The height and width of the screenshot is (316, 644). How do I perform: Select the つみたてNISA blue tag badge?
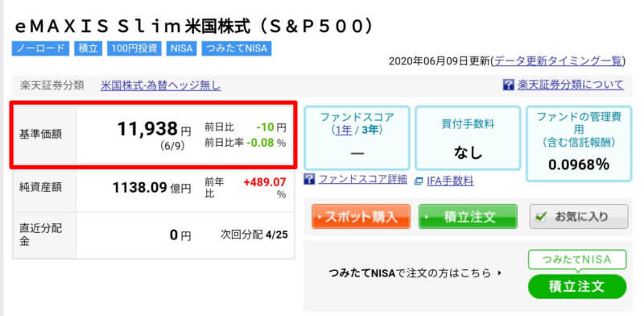[237, 48]
